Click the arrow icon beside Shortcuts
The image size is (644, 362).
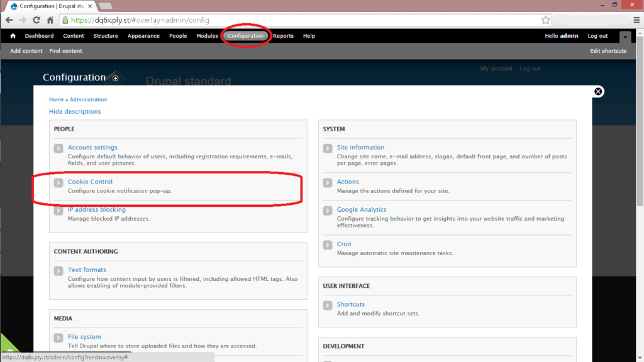pos(327,305)
